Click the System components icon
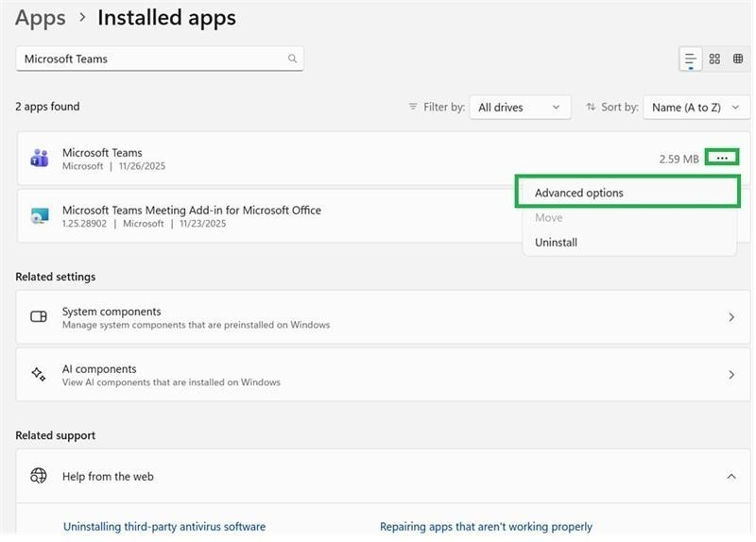Image resolution: width=756 pixels, height=542 pixels. [39, 317]
